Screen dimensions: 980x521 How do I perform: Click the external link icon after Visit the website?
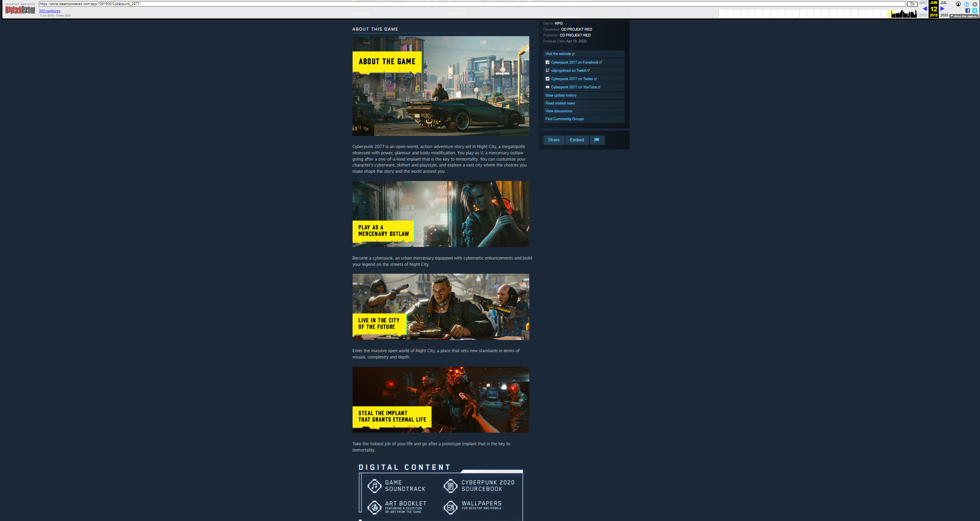coord(573,54)
